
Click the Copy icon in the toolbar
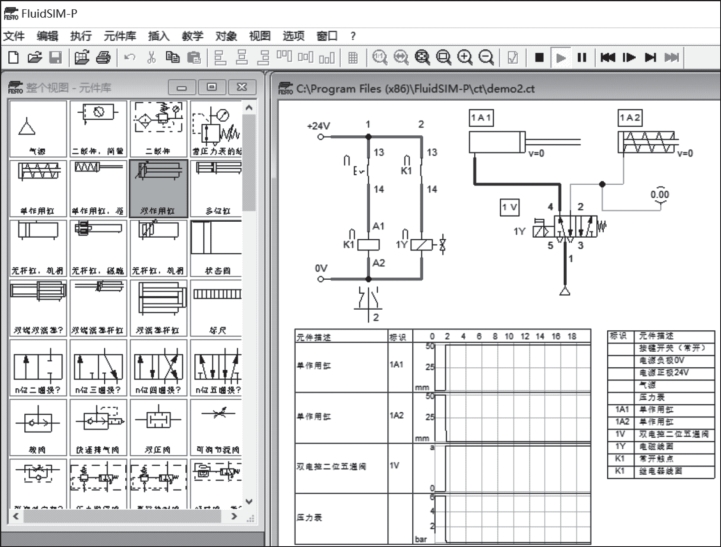pos(172,58)
